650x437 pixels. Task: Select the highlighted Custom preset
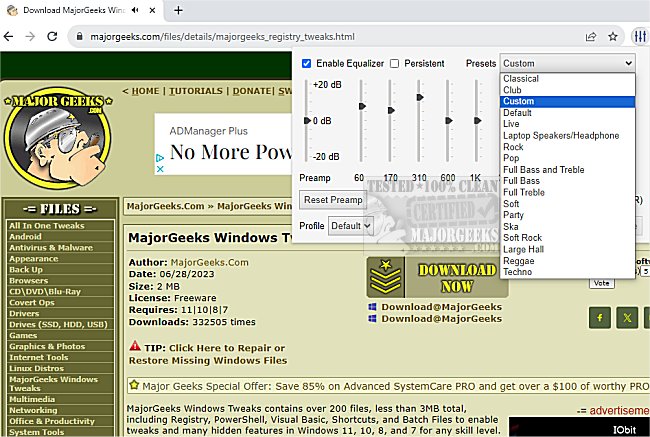[x=568, y=102]
